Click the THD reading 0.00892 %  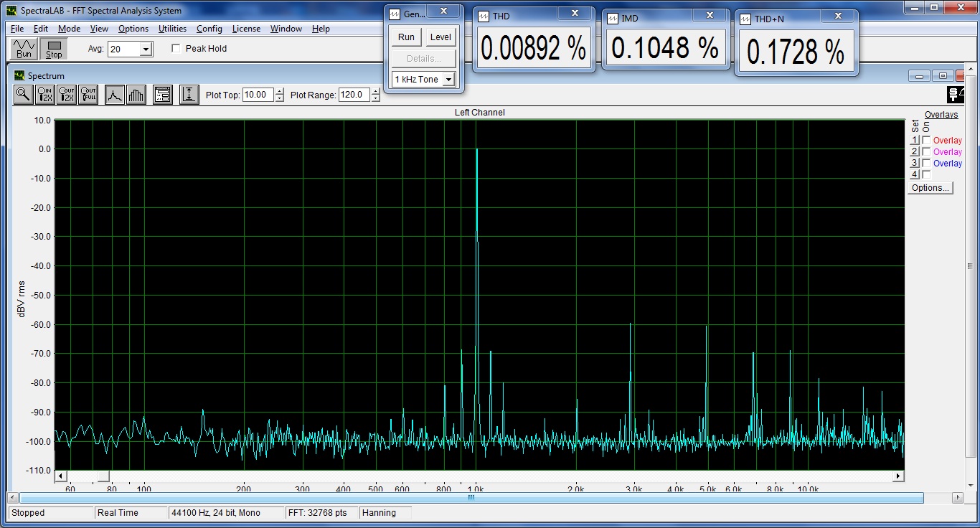tap(533, 48)
